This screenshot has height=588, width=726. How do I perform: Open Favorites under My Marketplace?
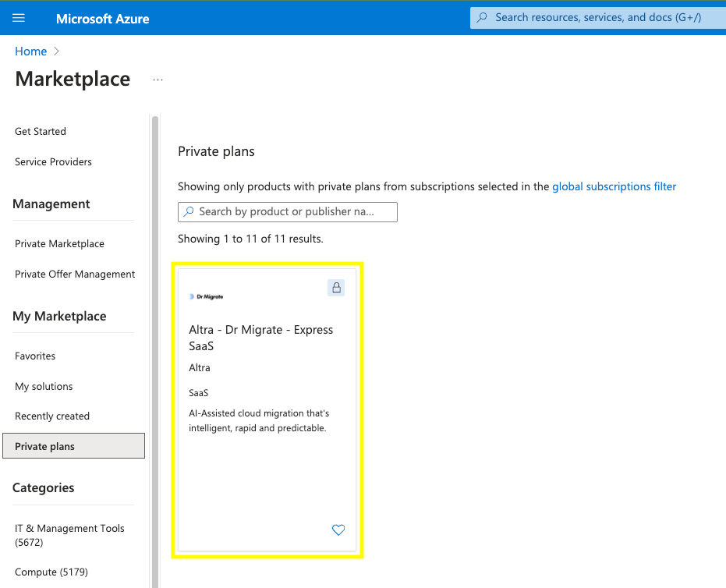[x=35, y=356]
